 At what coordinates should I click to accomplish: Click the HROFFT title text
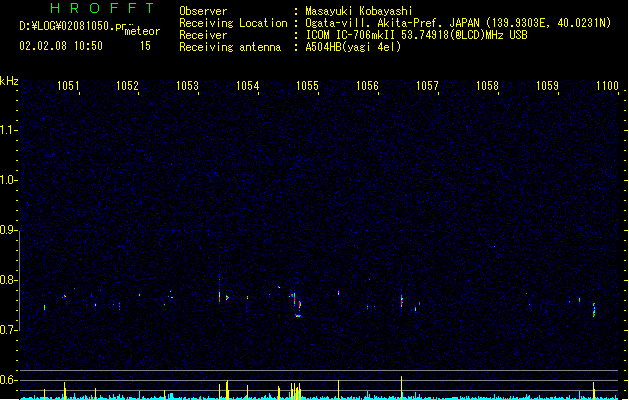coord(102,8)
